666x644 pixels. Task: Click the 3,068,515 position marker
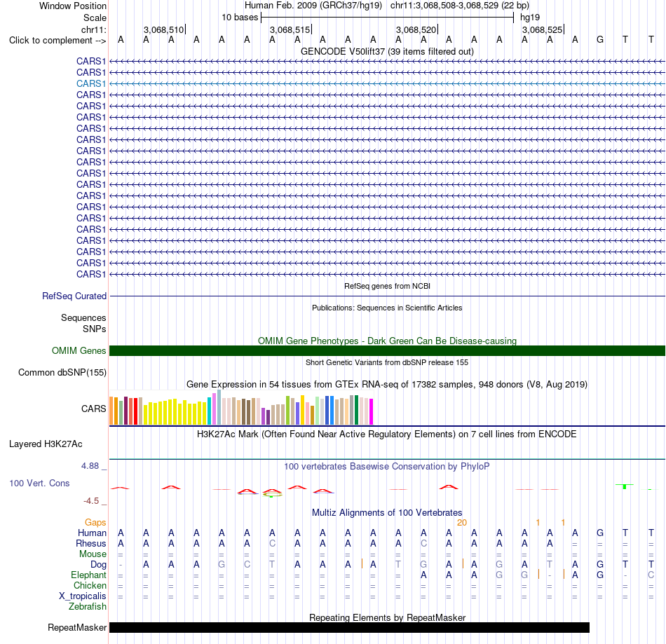click(x=290, y=29)
